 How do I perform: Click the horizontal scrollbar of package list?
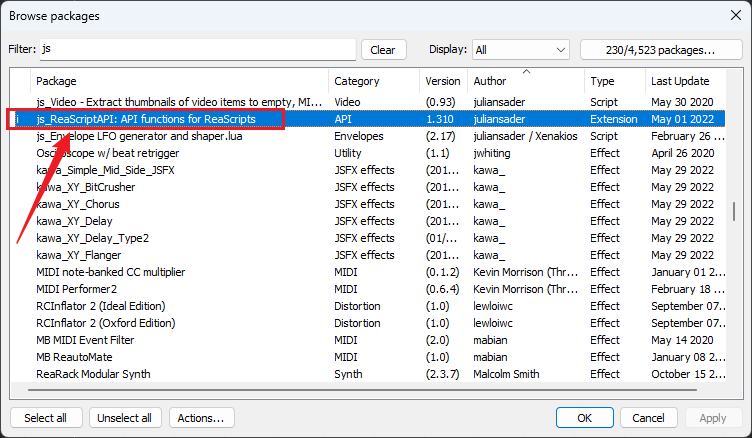pos(362,390)
